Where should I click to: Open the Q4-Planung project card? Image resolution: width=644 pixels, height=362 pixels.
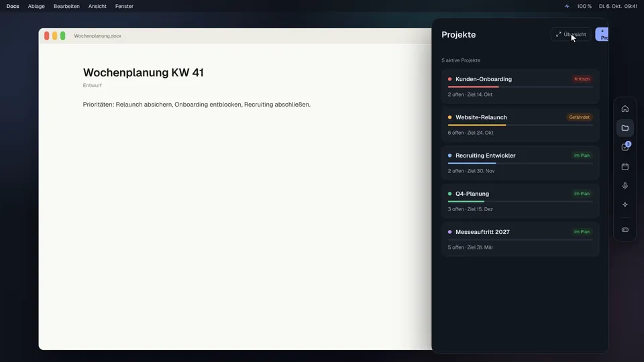coord(521,200)
